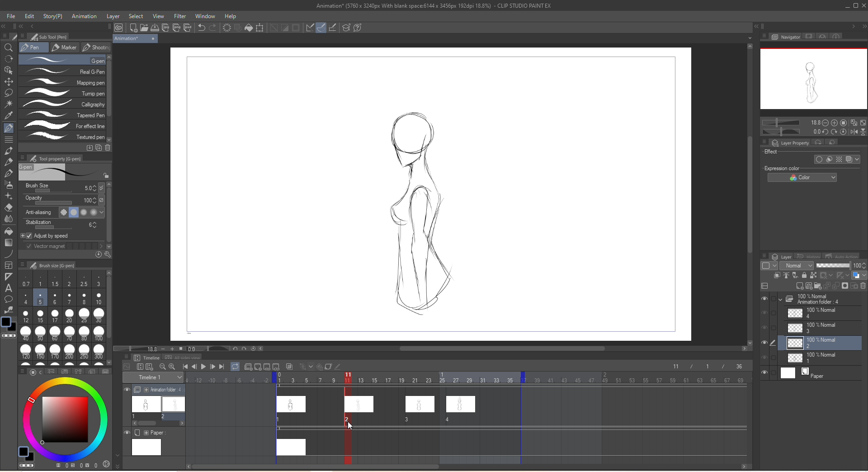Disable the Adjust by speed checkbox
The image size is (868, 472).
pos(28,236)
